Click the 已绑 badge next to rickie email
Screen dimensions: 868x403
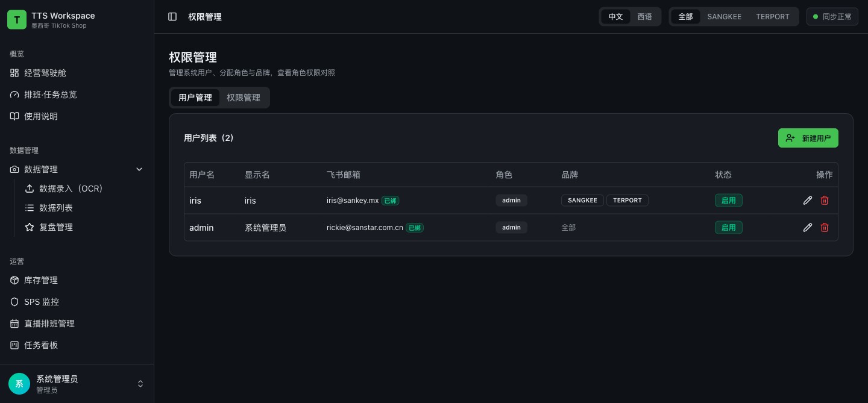click(415, 228)
